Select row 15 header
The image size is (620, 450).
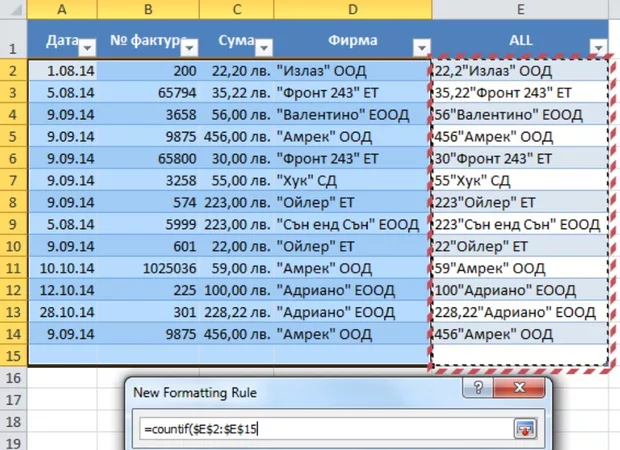14,355
